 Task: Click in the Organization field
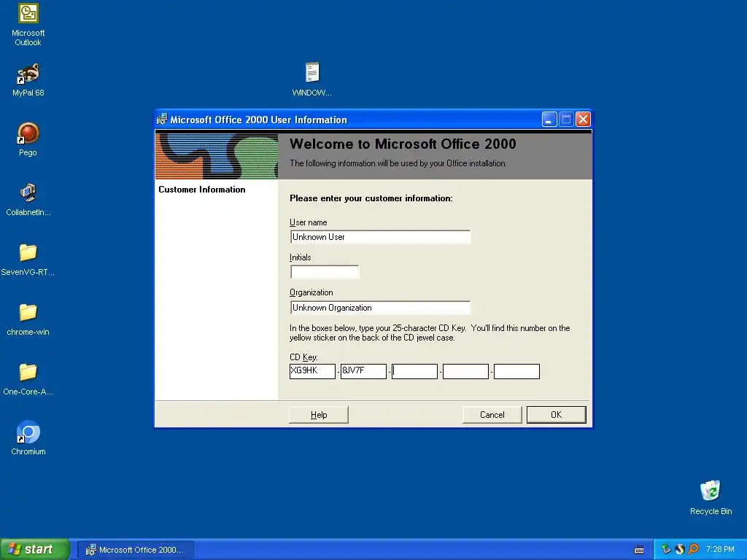380,308
